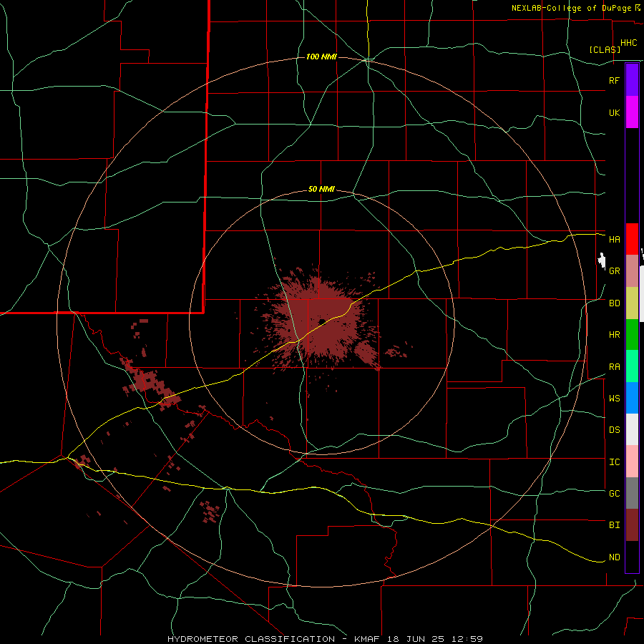
Task: Click the 50 NMI range ring label
Action: [321, 189]
